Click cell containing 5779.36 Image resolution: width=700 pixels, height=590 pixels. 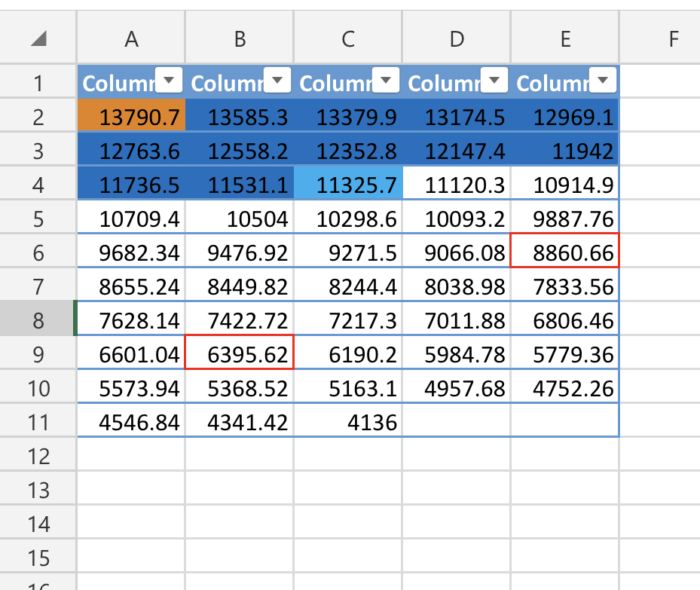pos(565,353)
